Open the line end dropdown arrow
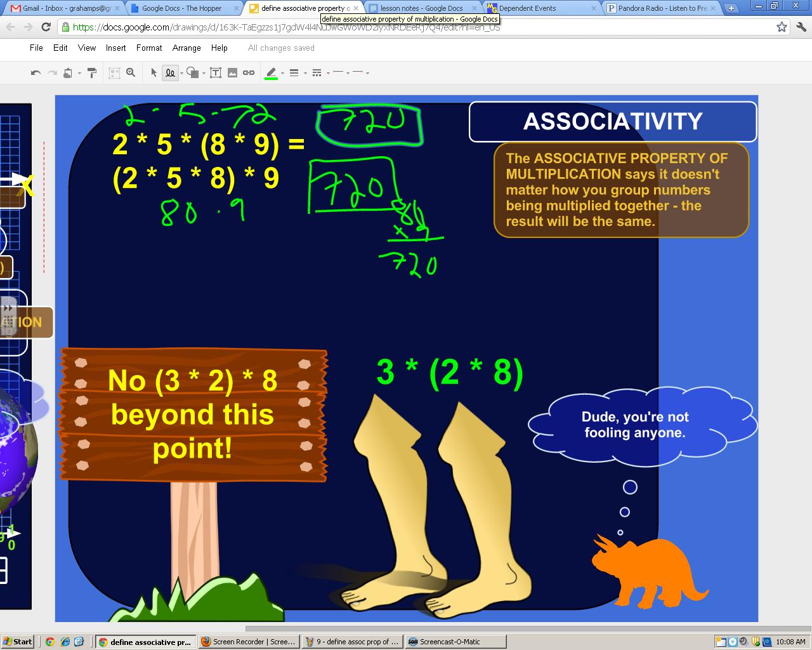Image resolution: width=812 pixels, height=650 pixels. pos(368,74)
